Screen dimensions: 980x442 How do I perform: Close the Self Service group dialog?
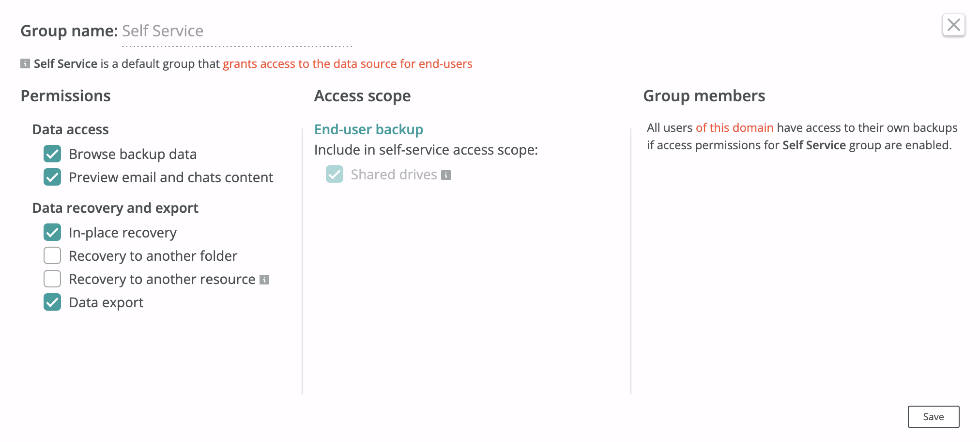point(953,25)
